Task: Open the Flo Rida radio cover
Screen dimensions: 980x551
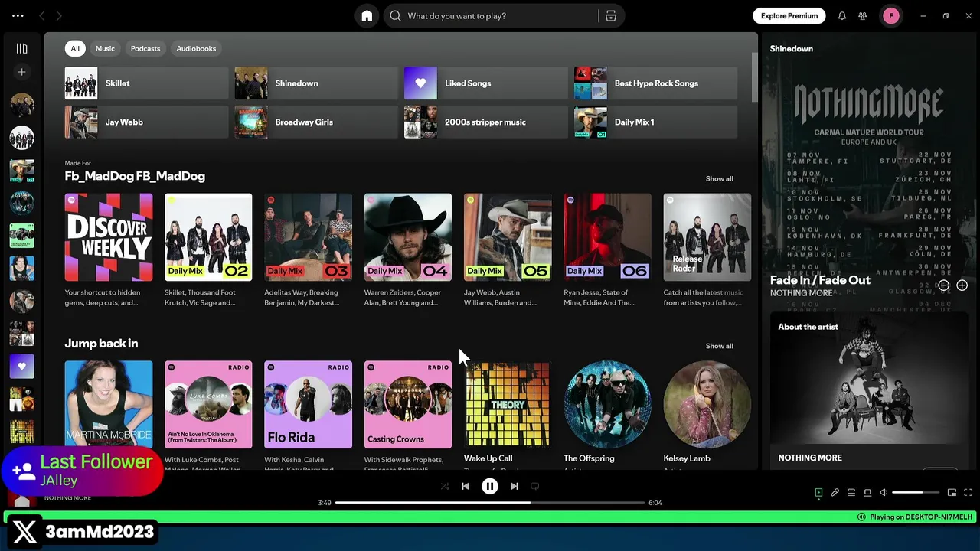Action: coord(308,404)
